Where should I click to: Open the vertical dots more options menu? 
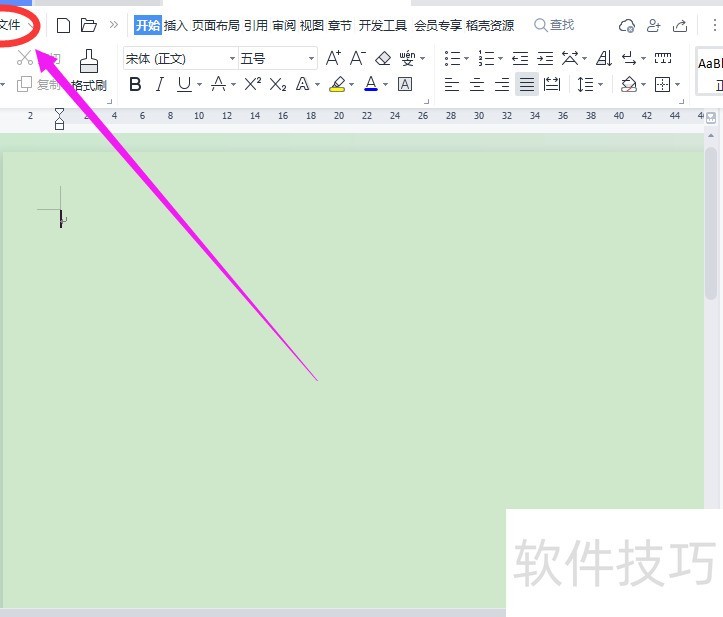point(714,25)
